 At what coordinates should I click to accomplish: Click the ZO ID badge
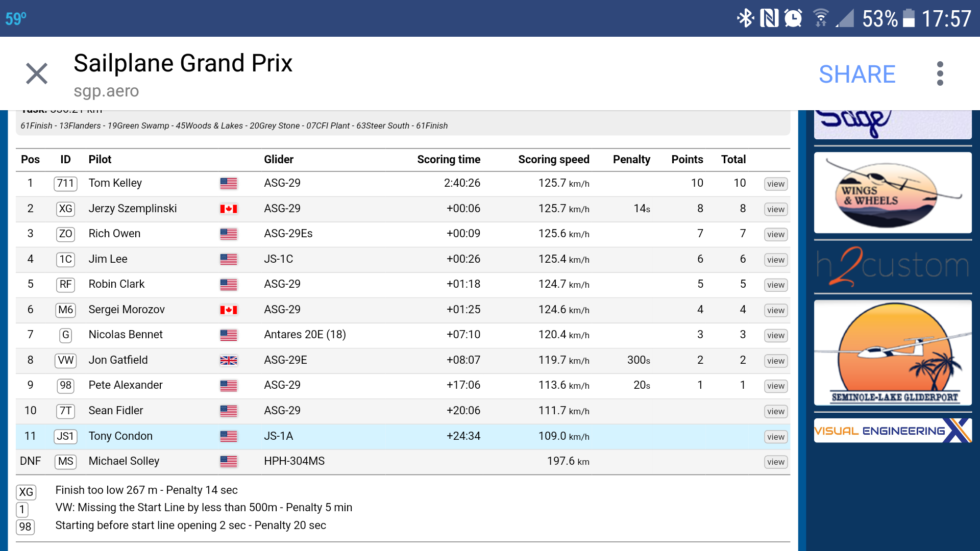pyautogui.click(x=65, y=234)
